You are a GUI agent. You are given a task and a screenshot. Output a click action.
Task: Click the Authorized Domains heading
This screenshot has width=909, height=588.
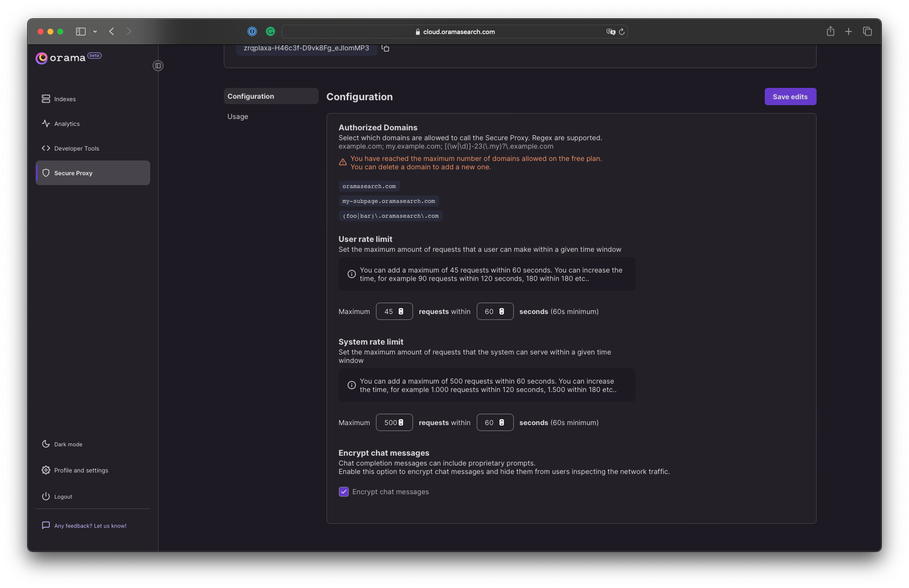click(x=378, y=127)
